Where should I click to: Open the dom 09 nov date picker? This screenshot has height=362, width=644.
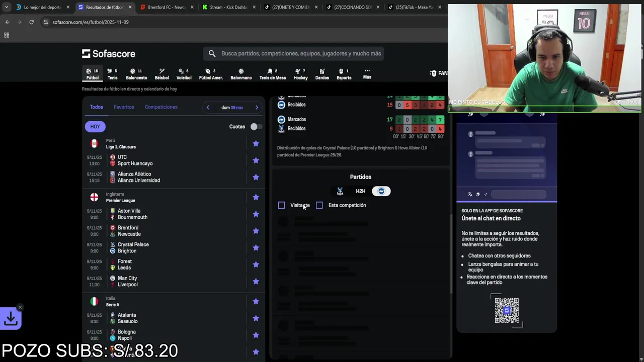(232, 108)
